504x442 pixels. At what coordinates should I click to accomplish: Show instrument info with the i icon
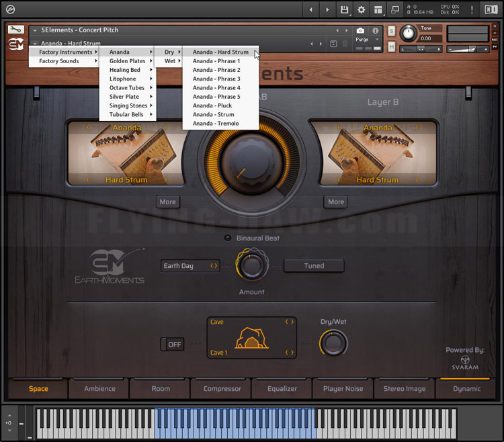375,30
